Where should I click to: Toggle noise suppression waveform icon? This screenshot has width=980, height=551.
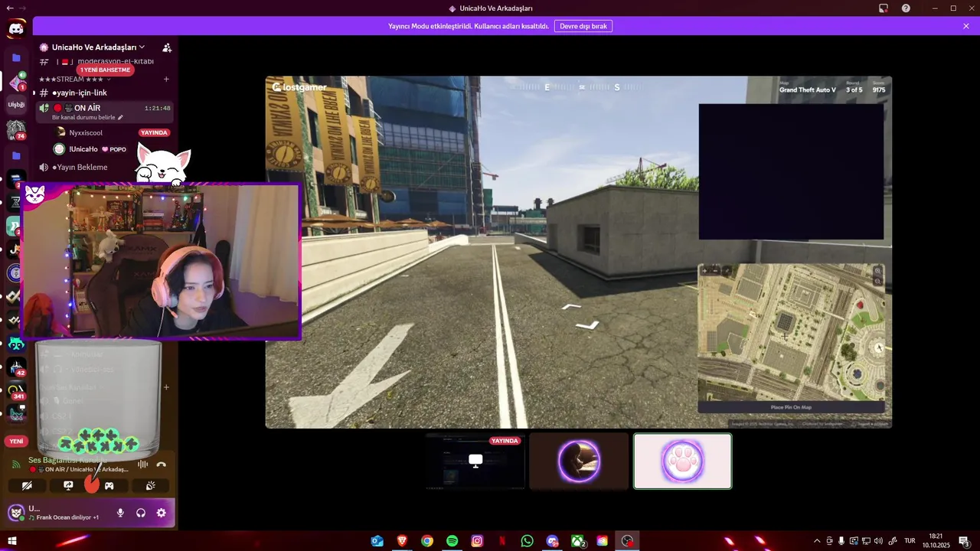tap(142, 465)
